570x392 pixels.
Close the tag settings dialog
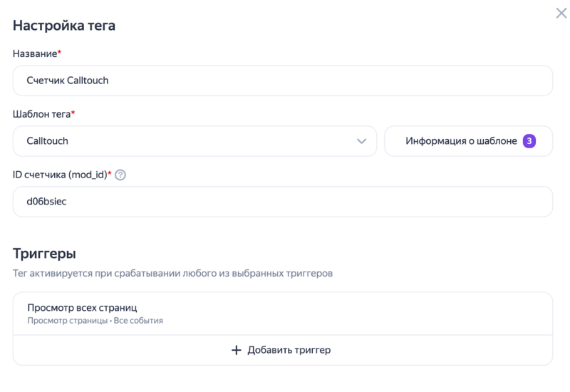point(561,13)
